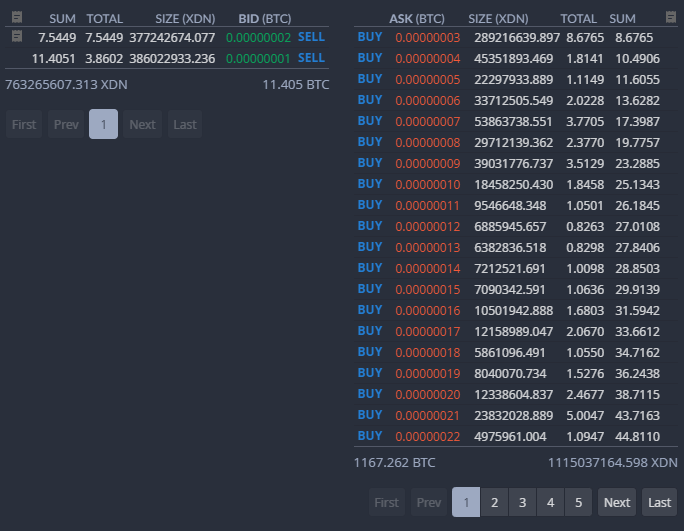Click BUY at ask 0.00000014
This screenshot has height=531, width=684.
370,267
